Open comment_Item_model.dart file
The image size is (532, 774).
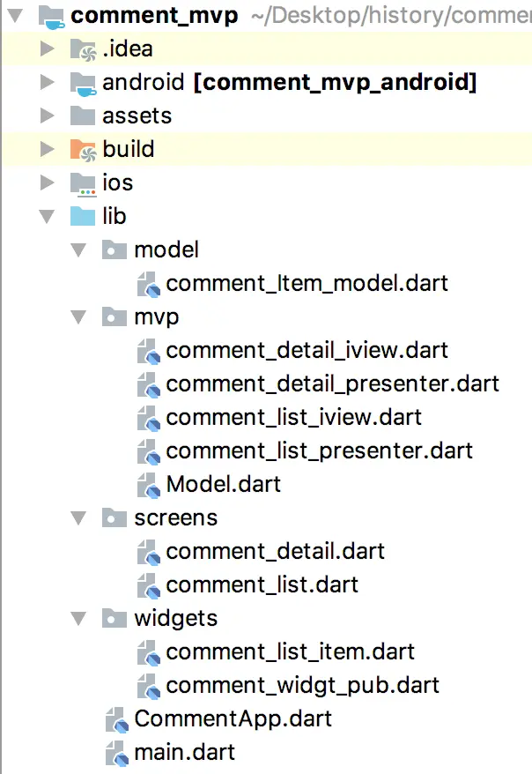pyautogui.click(x=307, y=283)
